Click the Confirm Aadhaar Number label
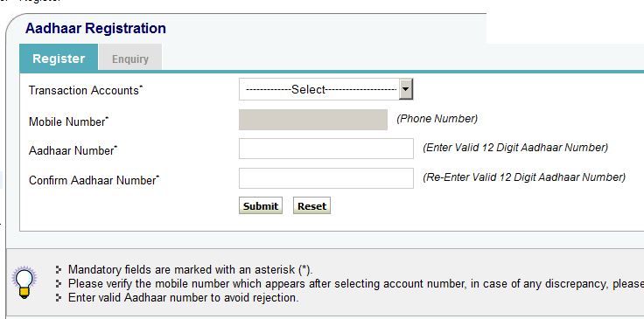The height and width of the screenshot is (319, 644). point(94,180)
